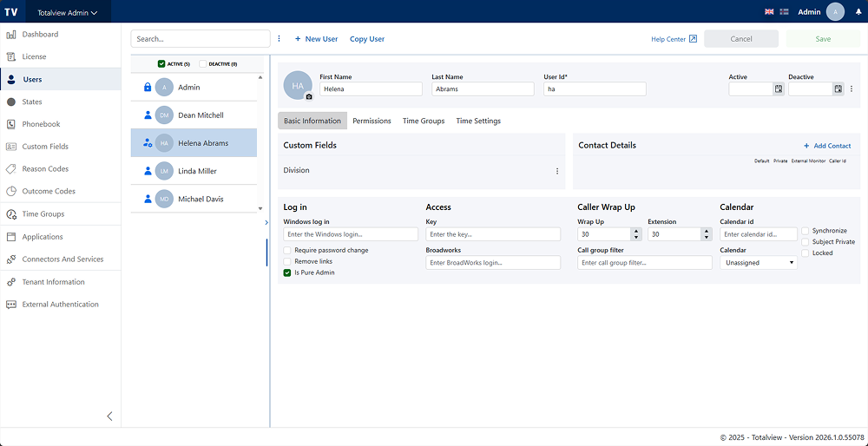
Task: Open the Dashboard sidebar item
Action: 61,35
